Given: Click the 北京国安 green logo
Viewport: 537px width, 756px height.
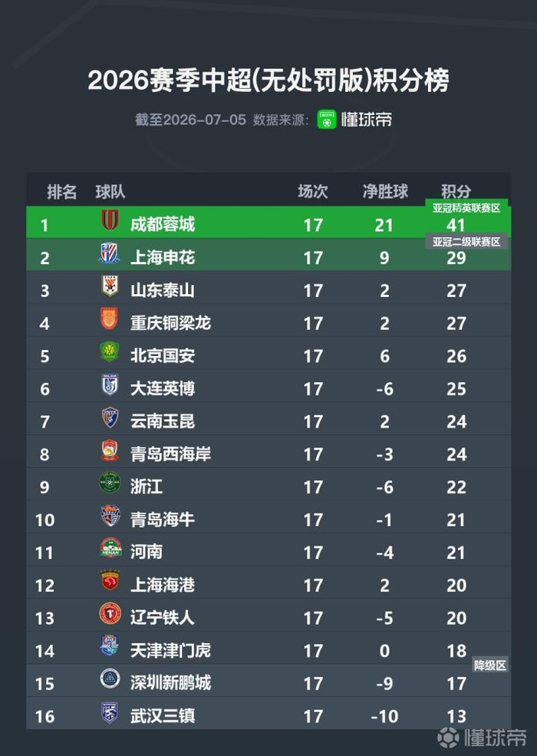Looking at the screenshot, I should 110,352.
